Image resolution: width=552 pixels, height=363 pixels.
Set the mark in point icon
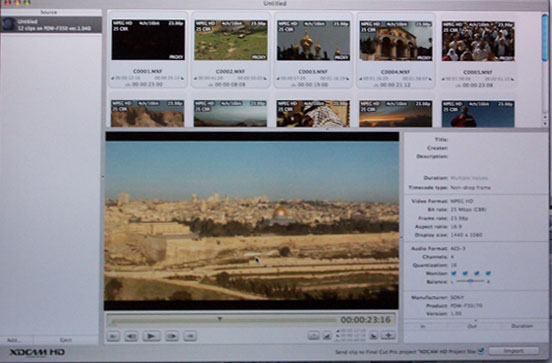(313, 336)
